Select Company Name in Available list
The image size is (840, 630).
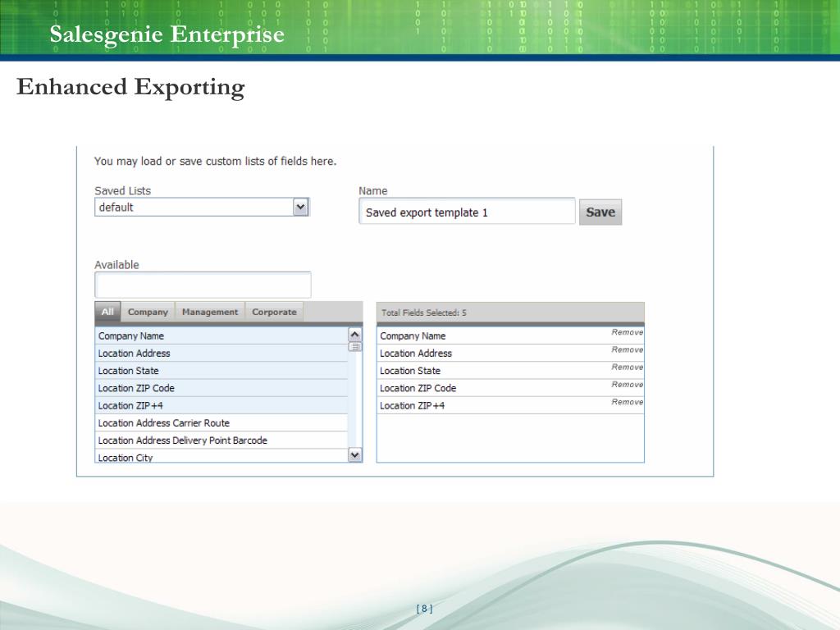pos(221,336)
